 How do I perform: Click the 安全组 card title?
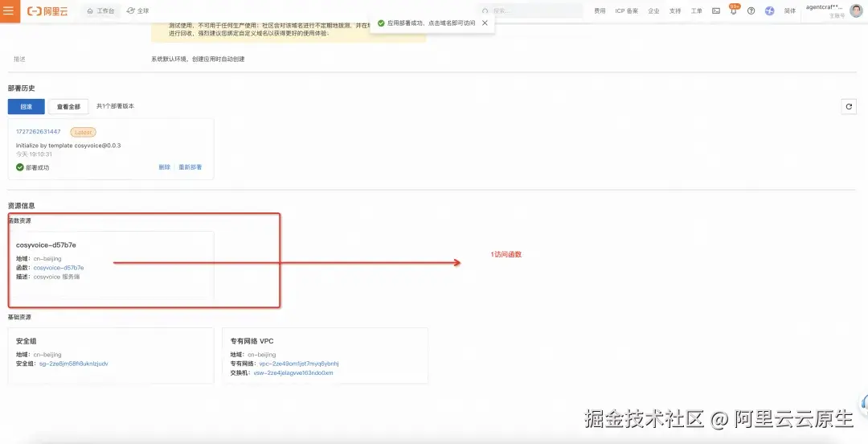point(26,342)
